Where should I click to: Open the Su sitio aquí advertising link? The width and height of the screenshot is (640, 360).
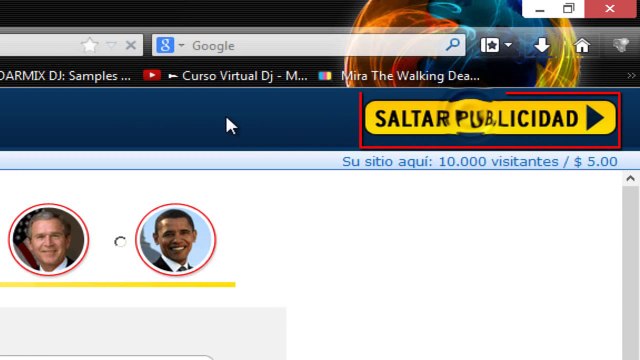(480, 162)
